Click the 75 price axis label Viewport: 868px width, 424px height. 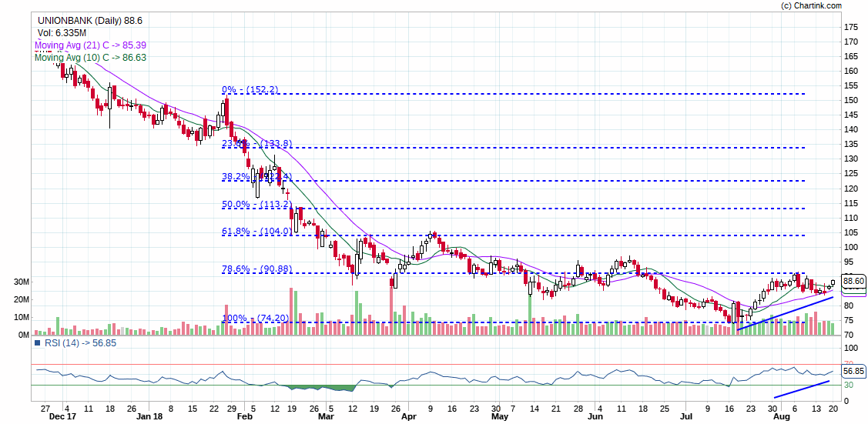(x=848, y=321)
